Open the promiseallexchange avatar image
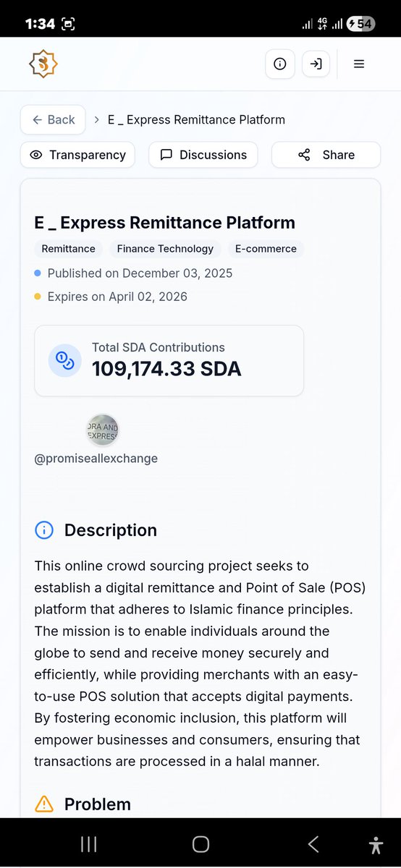Screen dimensions: 401x868 click(x=103, y=431)
